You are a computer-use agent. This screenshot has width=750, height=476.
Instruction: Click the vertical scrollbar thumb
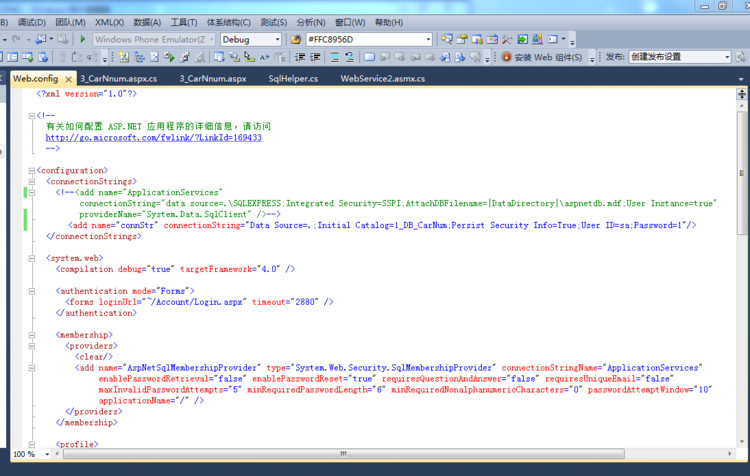tap(741, 173)
